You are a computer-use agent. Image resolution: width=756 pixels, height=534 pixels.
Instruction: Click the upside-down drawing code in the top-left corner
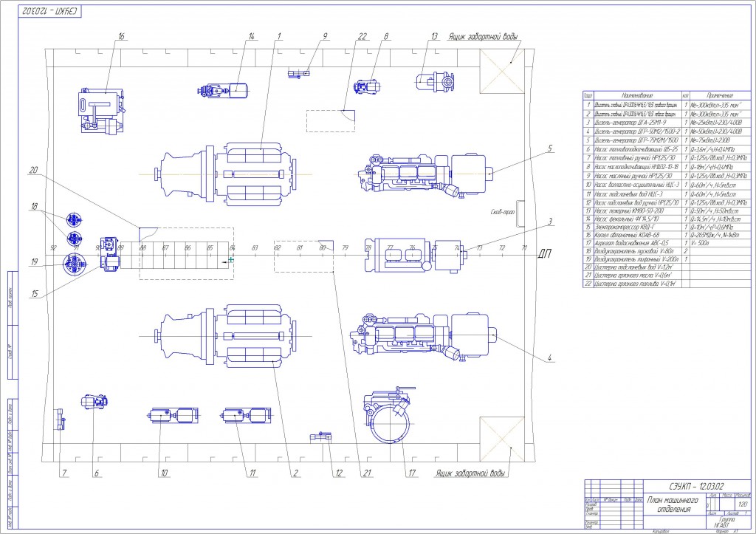point(50,10)
